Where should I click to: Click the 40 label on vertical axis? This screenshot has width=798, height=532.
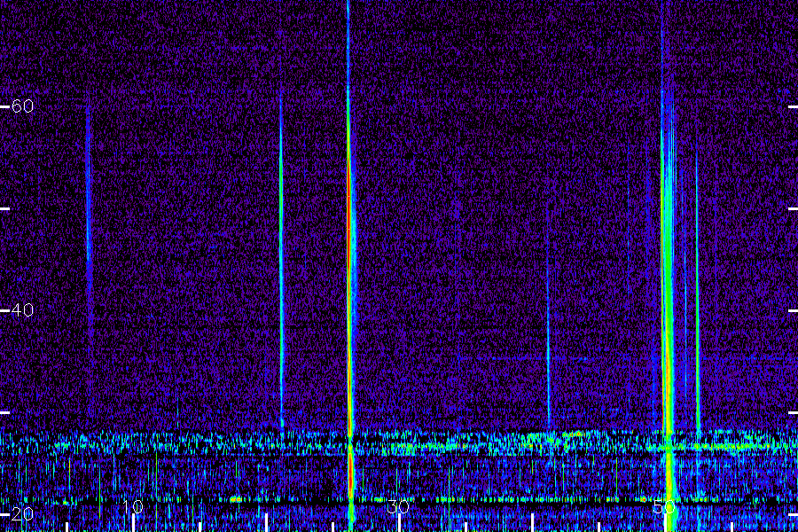[x=22, y=310]
